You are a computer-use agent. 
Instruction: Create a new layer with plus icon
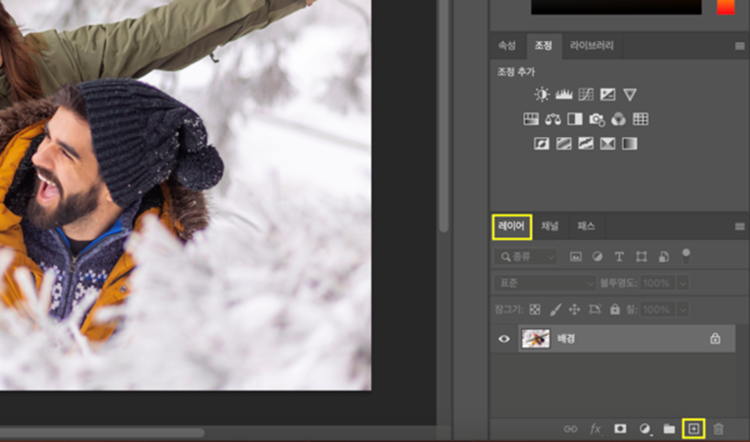click(x=694, y=429)
